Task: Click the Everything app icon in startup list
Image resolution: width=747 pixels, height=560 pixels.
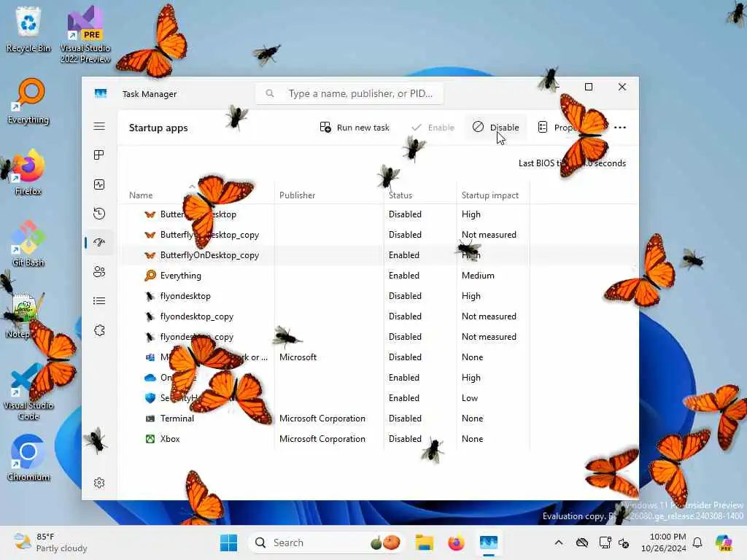Action: pyautogui.click(x=150, y=275)
